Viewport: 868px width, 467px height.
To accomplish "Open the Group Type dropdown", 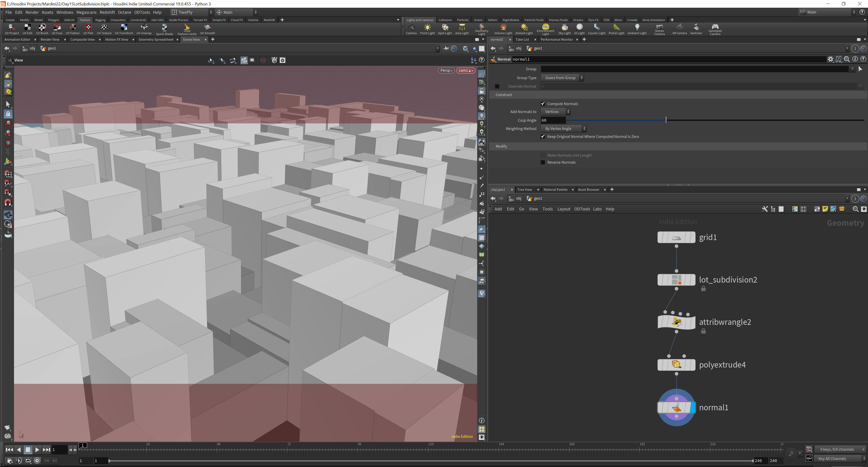I will pyautogui.click(x=562, y=78).
